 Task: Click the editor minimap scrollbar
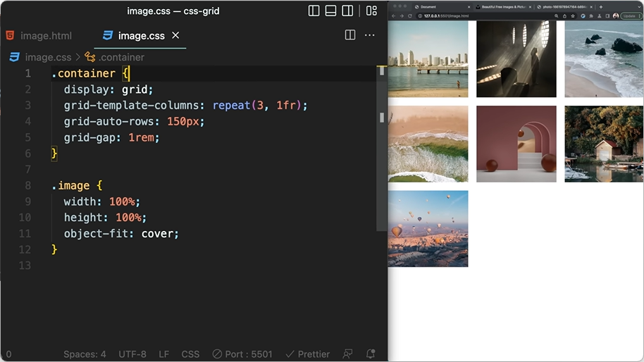[x=382, y=148]
